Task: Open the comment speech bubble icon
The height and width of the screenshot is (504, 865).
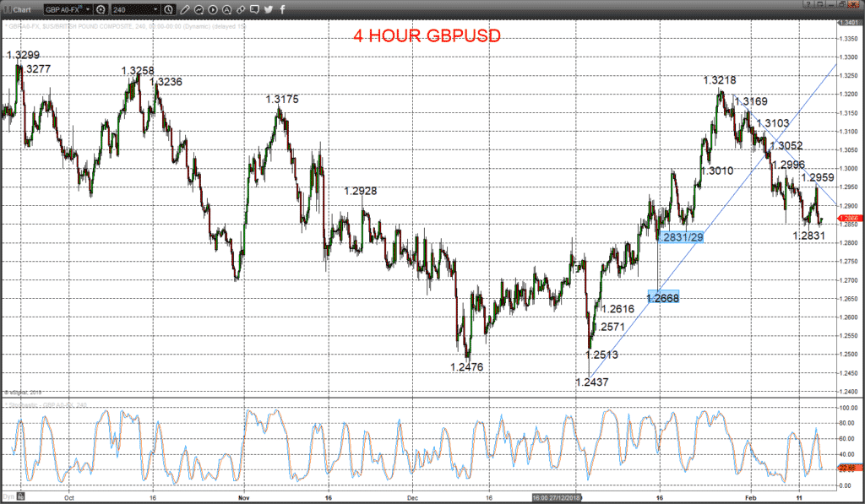Action: 254,9
